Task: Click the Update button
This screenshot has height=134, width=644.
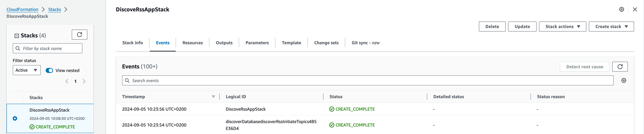Action: click(522, 27)
